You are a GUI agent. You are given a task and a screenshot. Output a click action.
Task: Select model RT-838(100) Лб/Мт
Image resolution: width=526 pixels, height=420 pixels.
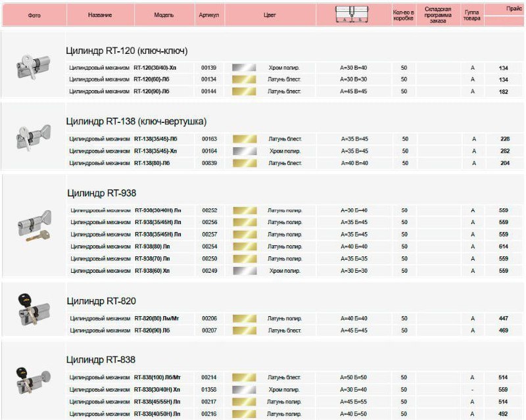click(x=157, y=377)
